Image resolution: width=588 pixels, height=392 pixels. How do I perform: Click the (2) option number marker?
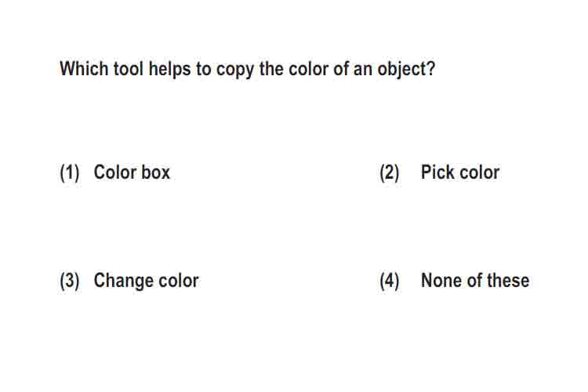point(389,173)
